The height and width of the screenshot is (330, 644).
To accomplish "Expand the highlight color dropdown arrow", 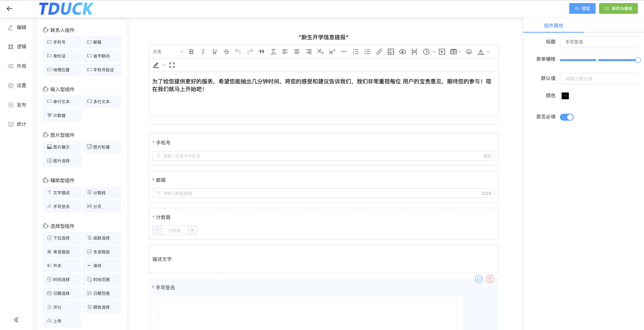I will [x=164, y=65].
